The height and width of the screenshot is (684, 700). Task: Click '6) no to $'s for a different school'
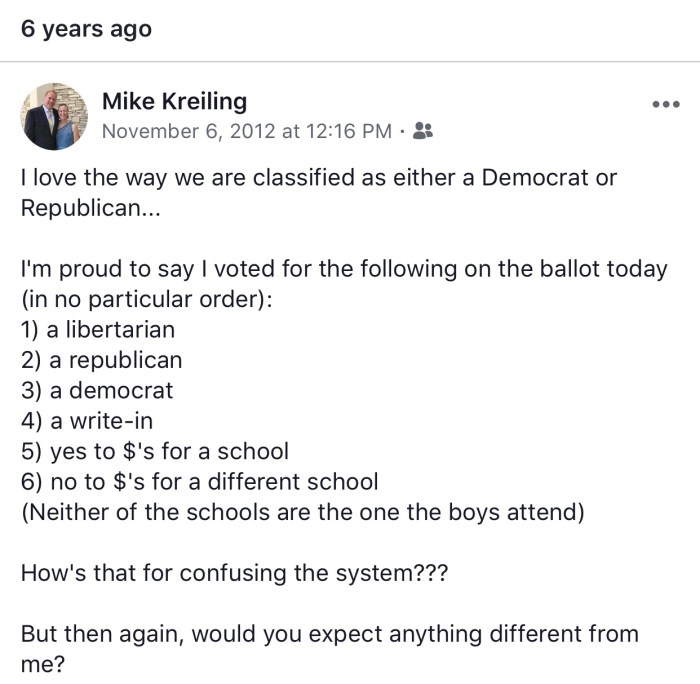point(199,481)
